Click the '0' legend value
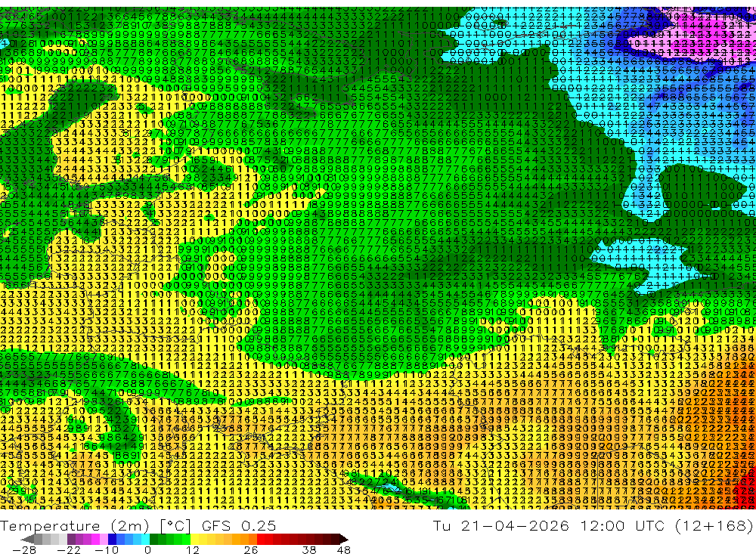 (147, 550)
